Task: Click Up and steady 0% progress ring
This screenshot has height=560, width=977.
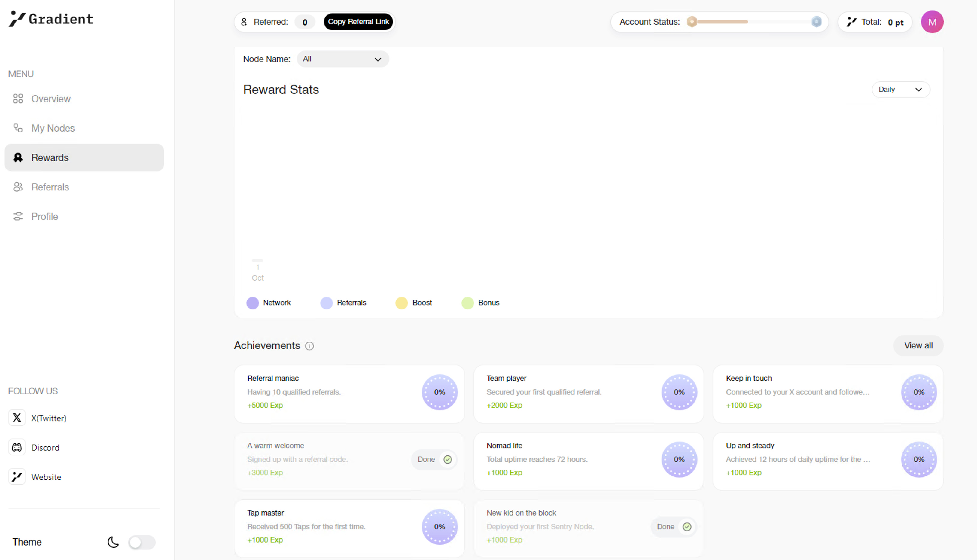Action: 919,460
